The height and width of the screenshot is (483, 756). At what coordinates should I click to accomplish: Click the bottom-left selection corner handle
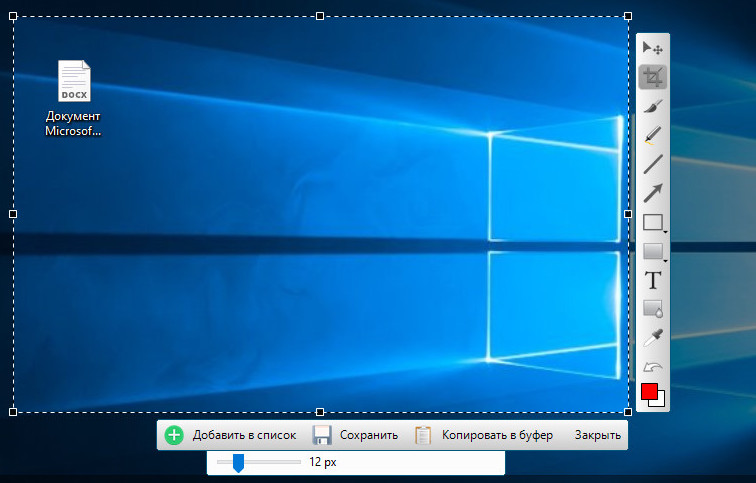click(x=13, y=412)
